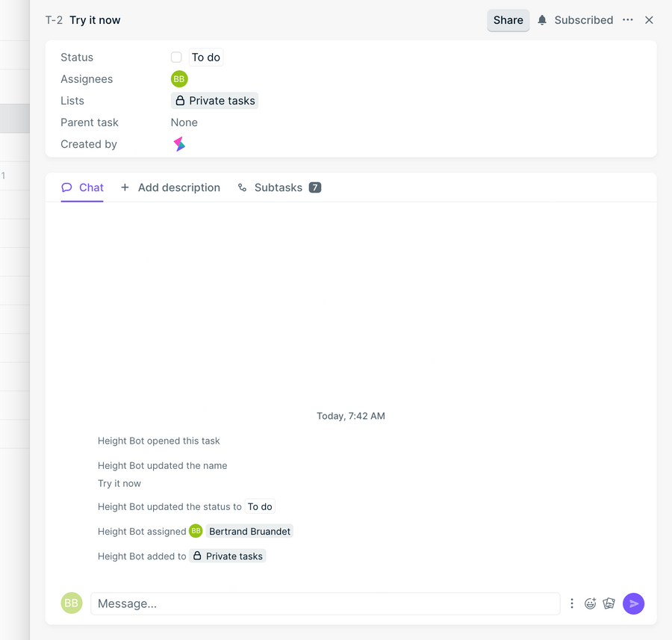Open the GIF picker next to the emoji icon
Screen dimensions: 672x640
pos(609,603)
